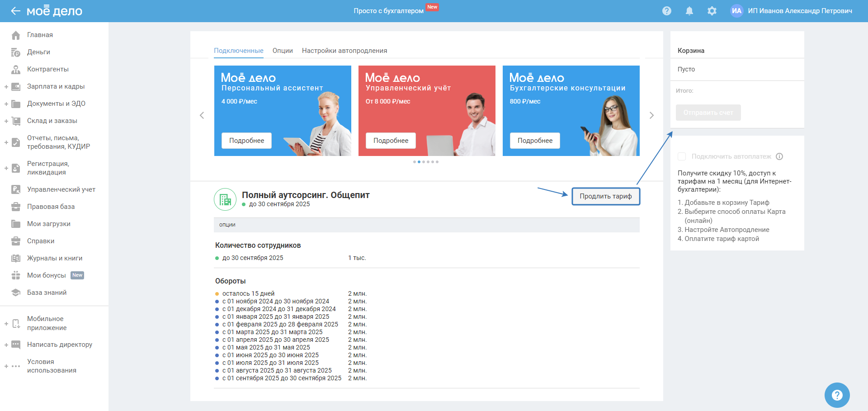This screenshot has height=411, width=868.
Task: Open Деньги in the sidebar
Action: coord(38,52)
